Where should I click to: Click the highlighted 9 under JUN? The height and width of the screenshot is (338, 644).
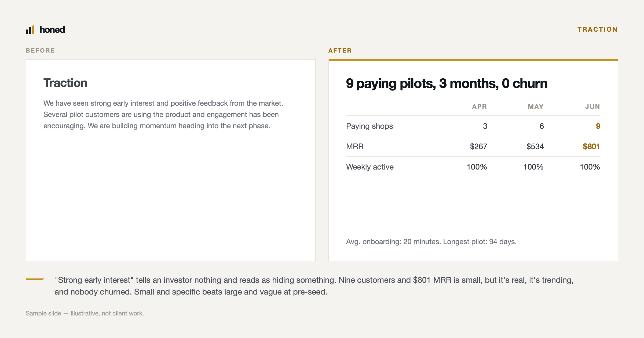pos(598,126)
